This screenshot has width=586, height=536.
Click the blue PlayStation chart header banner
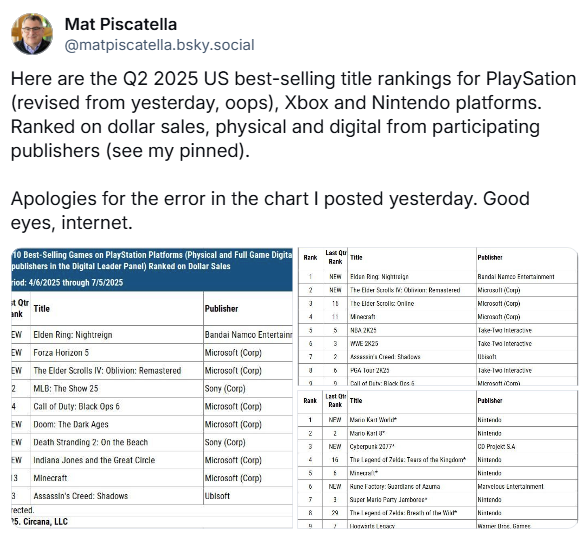pos(152,269)
